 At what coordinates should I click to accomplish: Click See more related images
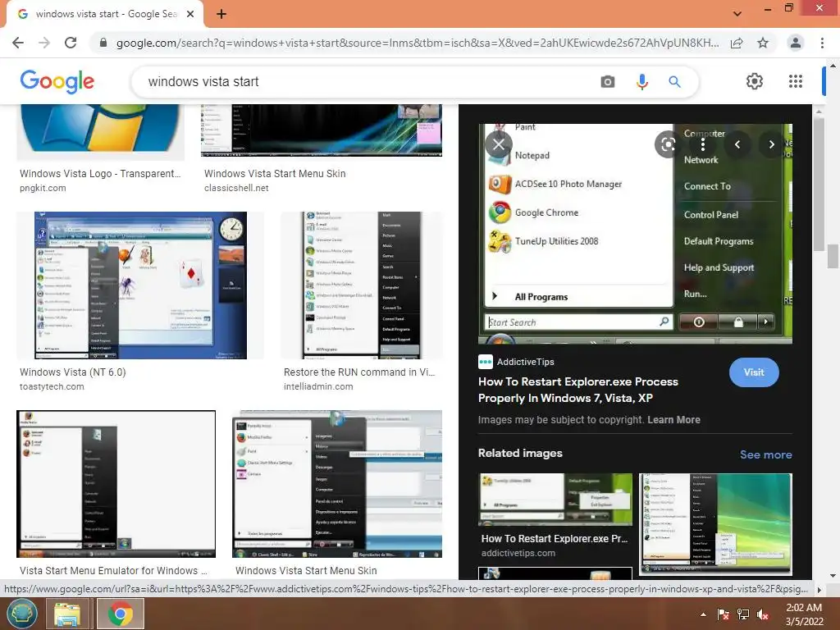765,454
